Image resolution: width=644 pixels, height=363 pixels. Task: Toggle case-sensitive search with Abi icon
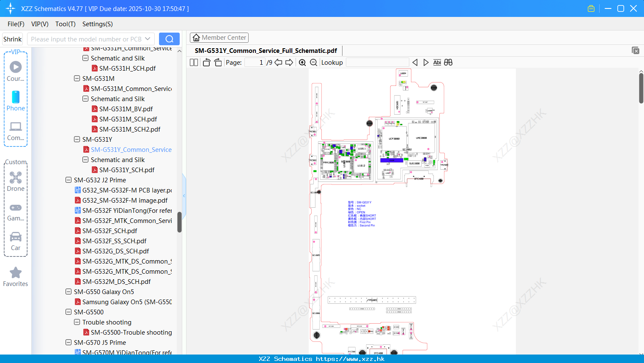[x=437, y=62]
